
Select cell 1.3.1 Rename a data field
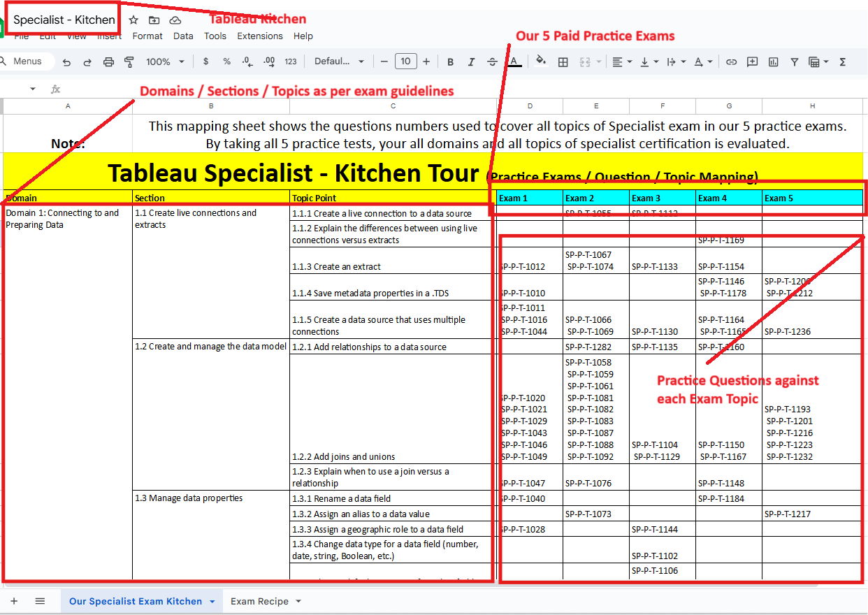tap(393, 498)
